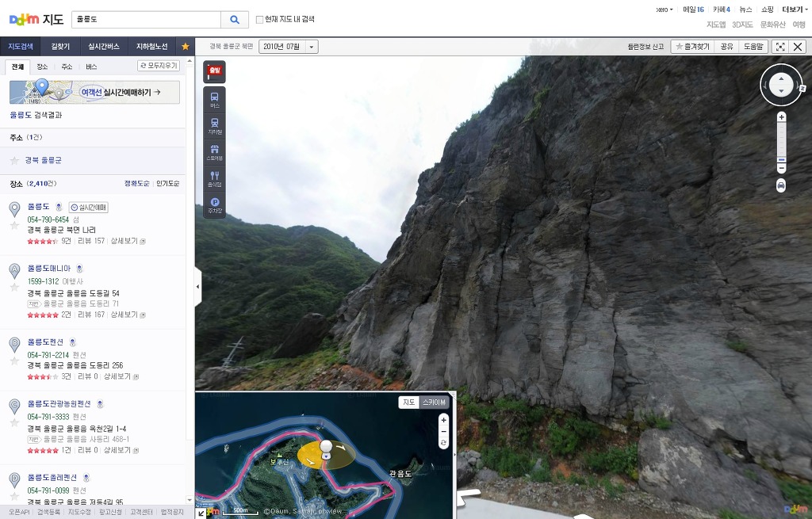Refresh mini map position icon
Screen dimensions: 812x519
pyautogui.click(x=444, y=443)
